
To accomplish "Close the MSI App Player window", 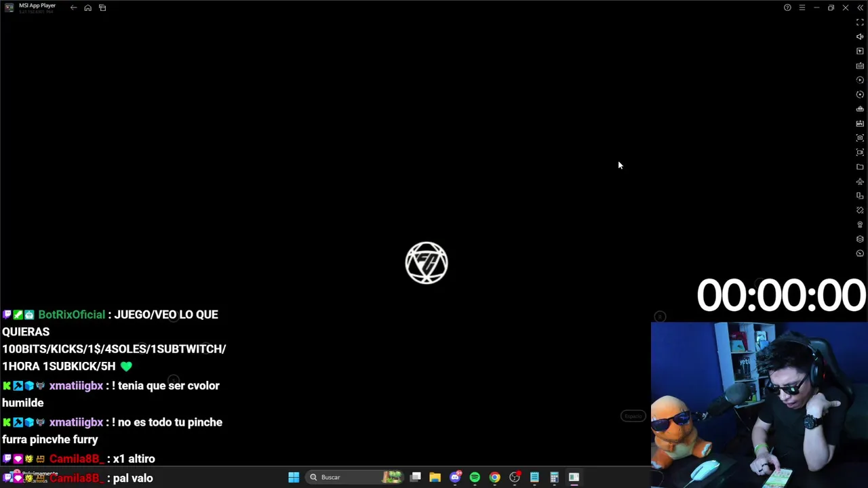I will (846, 7).
